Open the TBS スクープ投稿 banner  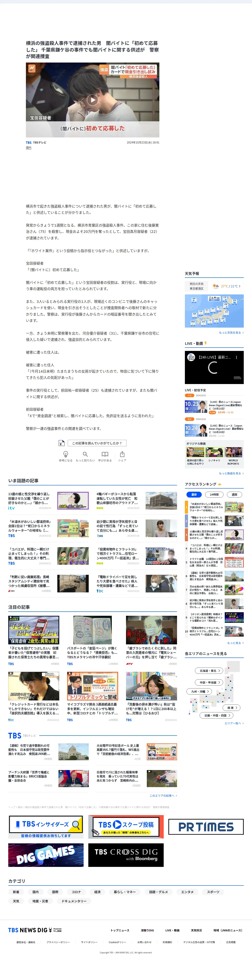(x=126, y=826)
